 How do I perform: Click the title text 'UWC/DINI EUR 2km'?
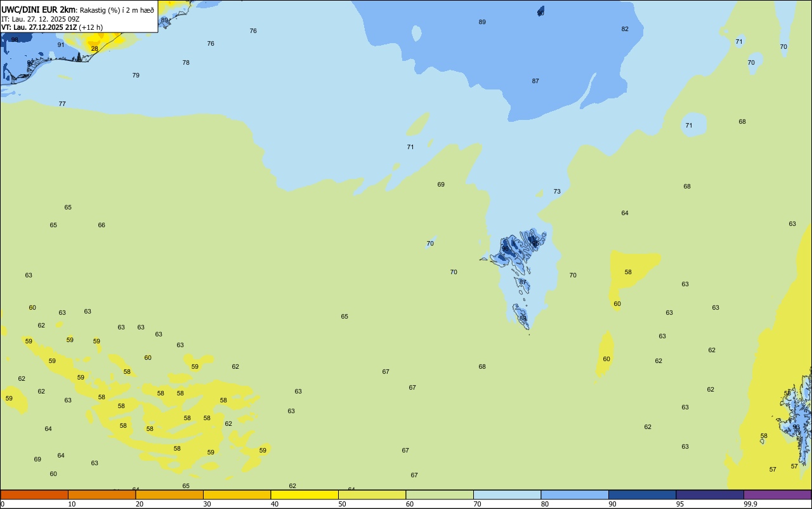pyautogui.click(x=38, y=10)
